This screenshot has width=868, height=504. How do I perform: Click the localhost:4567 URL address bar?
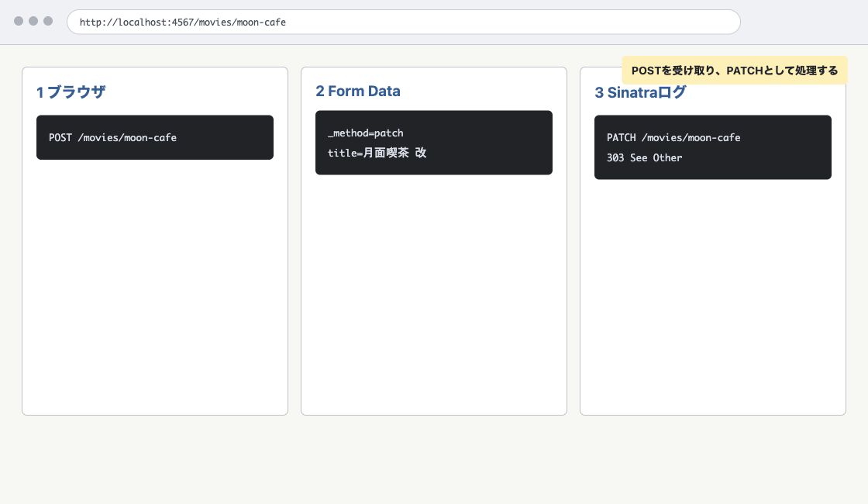coord(404,22)
